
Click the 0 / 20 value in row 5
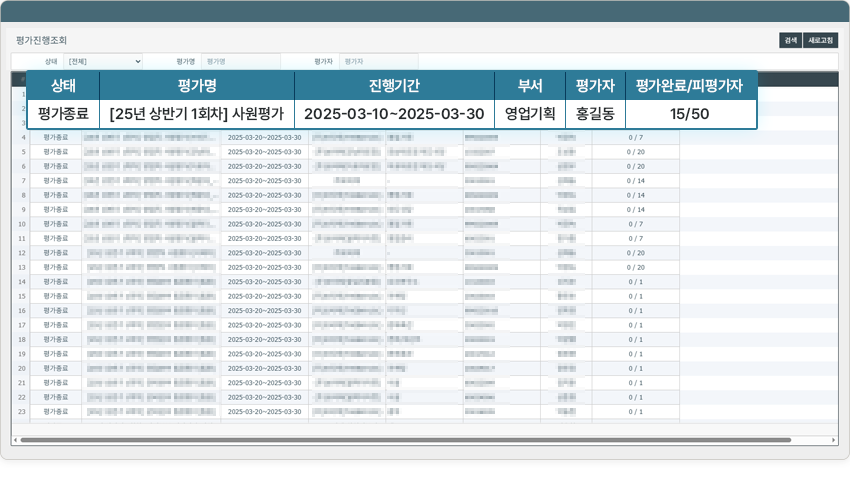(635, 152)
